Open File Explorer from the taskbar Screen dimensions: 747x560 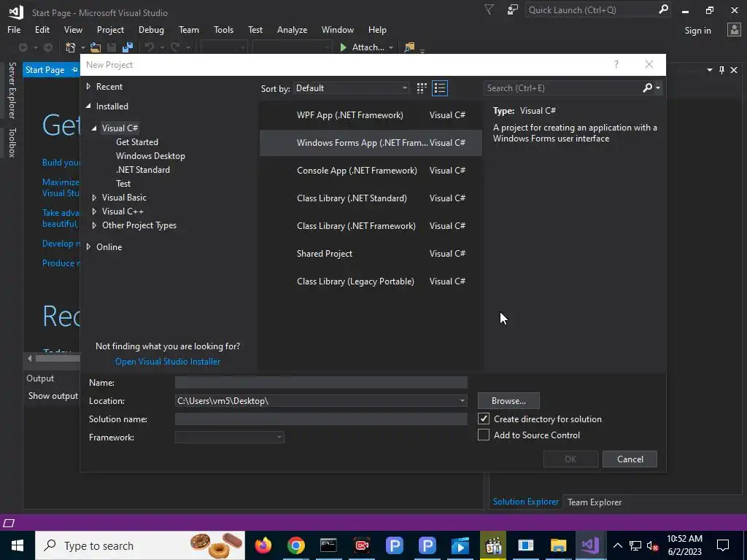[558, 545]
